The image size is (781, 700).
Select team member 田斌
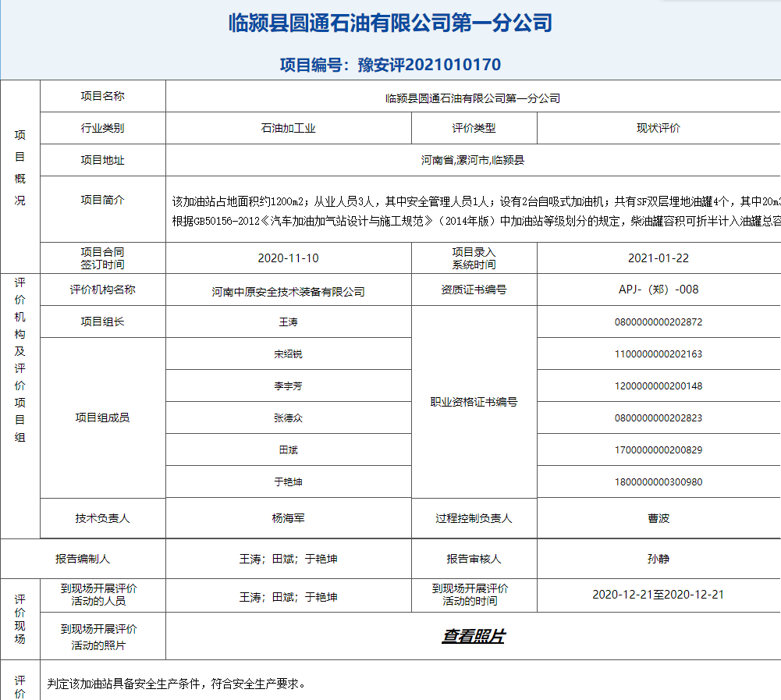point(289,450)
